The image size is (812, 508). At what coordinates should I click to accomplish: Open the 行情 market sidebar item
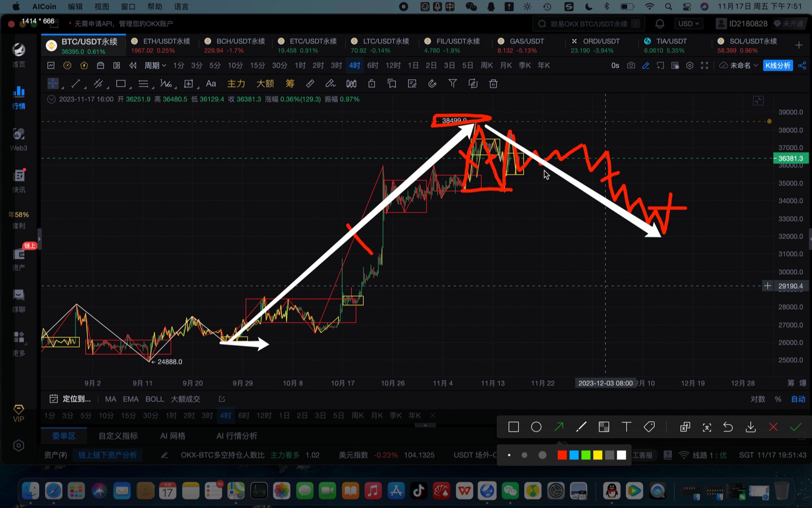[x=19, y=97]
